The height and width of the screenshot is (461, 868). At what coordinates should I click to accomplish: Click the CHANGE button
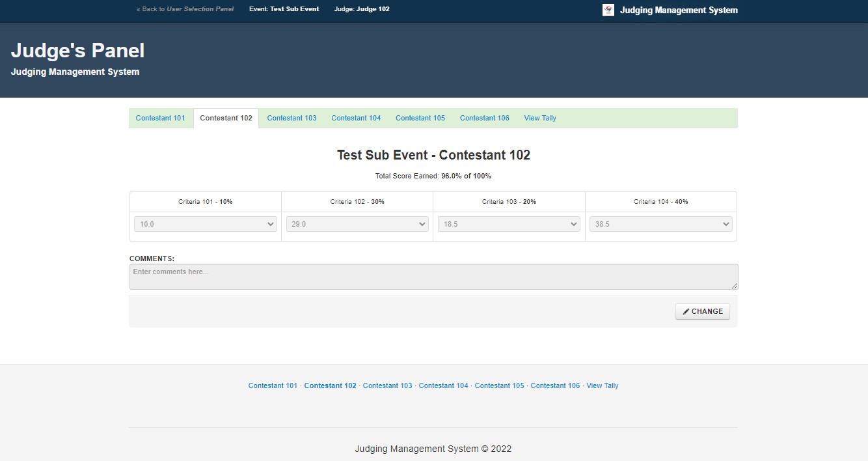click(x=703, y=312)
